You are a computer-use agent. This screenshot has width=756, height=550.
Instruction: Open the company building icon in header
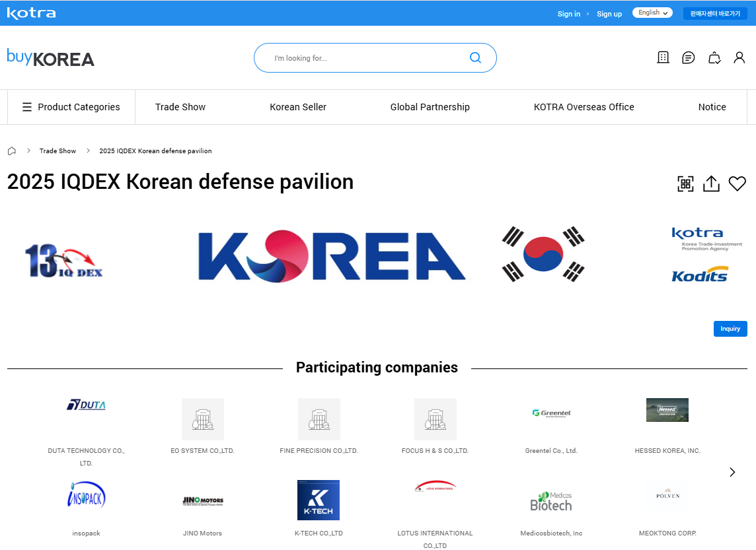663,58
